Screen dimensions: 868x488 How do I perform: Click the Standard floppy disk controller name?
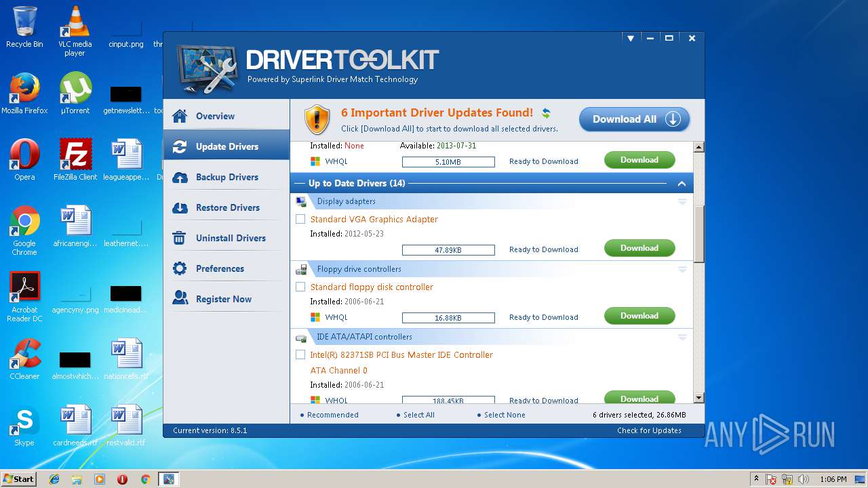[372, 287]
